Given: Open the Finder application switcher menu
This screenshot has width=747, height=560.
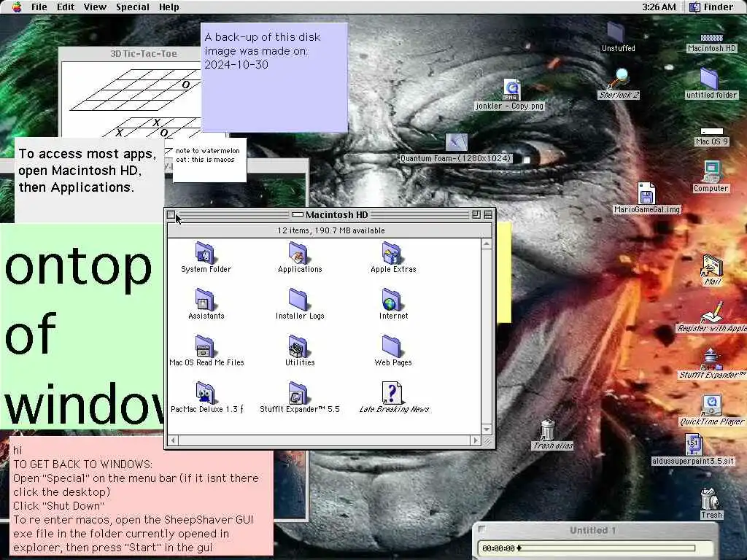Looking at the screenshot, I should (x=711, y=7).
